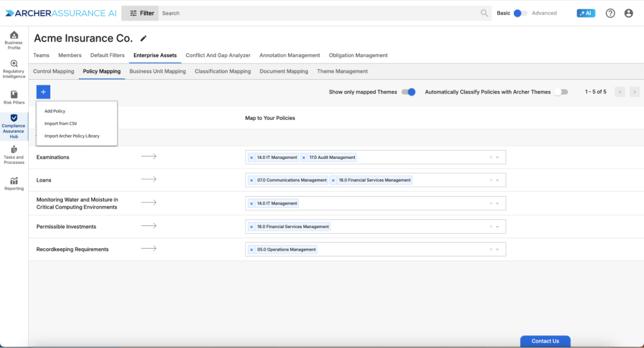Toggle Show only mapped Themes

tap(409, 92)
